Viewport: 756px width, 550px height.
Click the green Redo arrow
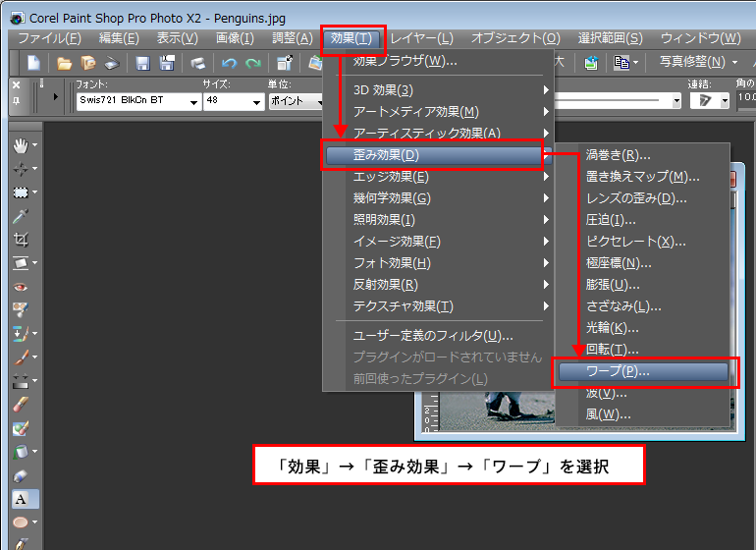[x=252, y=63]
